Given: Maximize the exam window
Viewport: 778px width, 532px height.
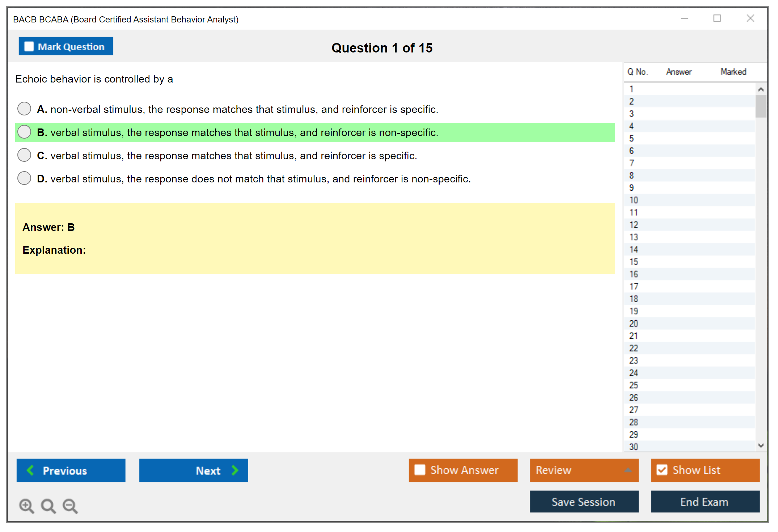Looking at the screenshot, I should coord(717,18).
